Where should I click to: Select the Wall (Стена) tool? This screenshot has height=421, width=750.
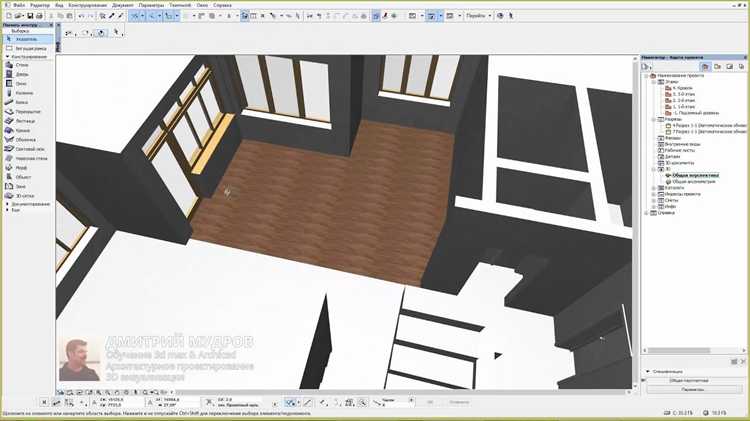28,65
